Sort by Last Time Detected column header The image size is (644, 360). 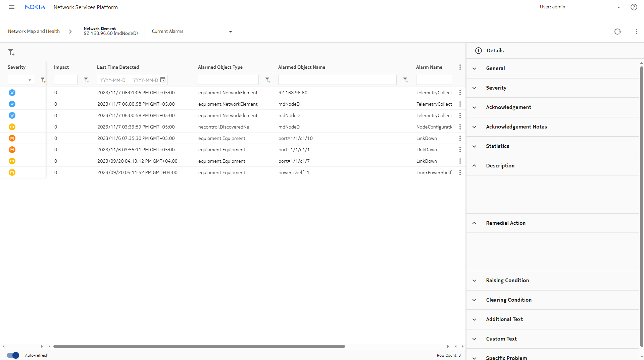118,67
